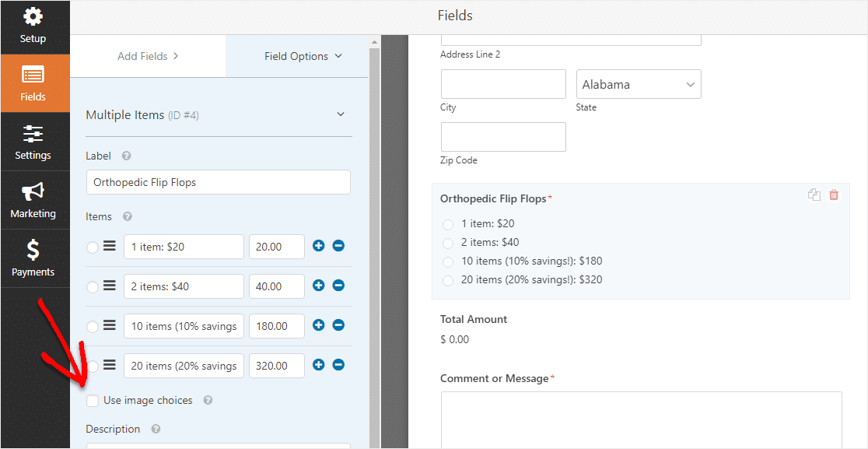This screenshot has height=449, width=868.
Task: Select '10 items (10% savings!): $180' preview option
Action: 448,262
